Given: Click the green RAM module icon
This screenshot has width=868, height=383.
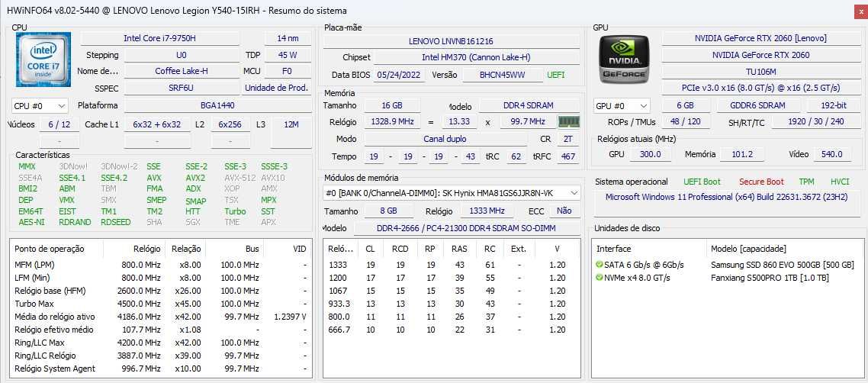Looking at the screenshot, I should coord(568,122).
